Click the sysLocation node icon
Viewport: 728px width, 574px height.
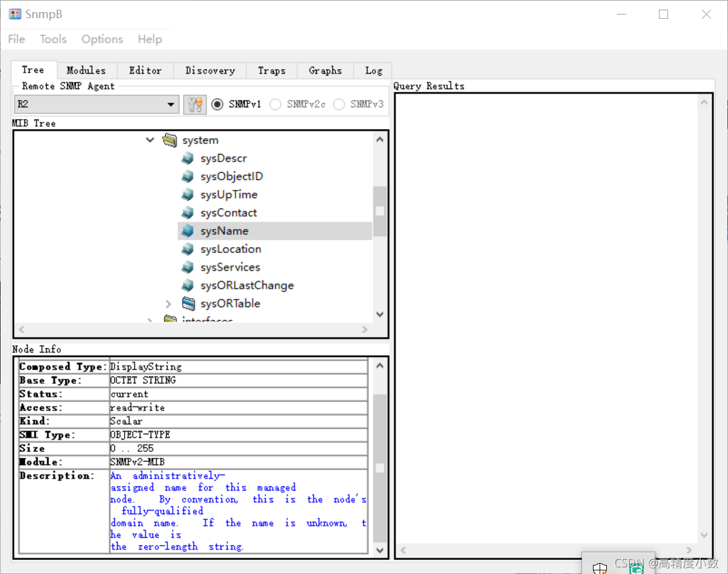188,249
